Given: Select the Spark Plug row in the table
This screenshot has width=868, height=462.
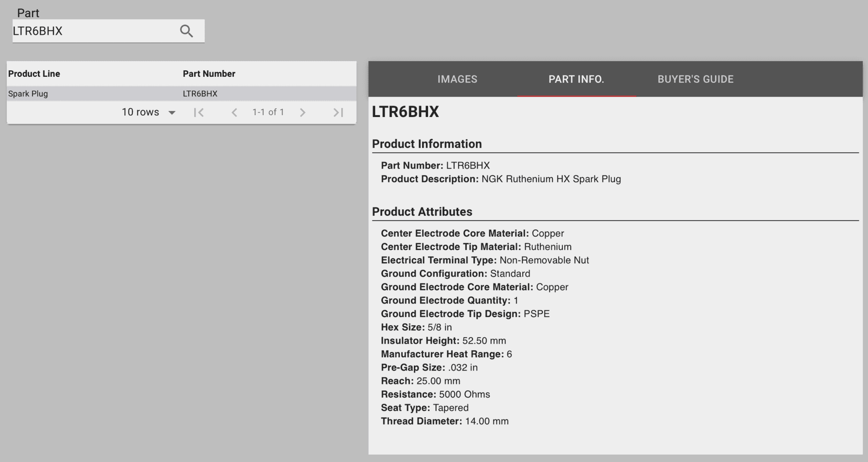Looking at the screenshot, I should (x=181, y=94).
